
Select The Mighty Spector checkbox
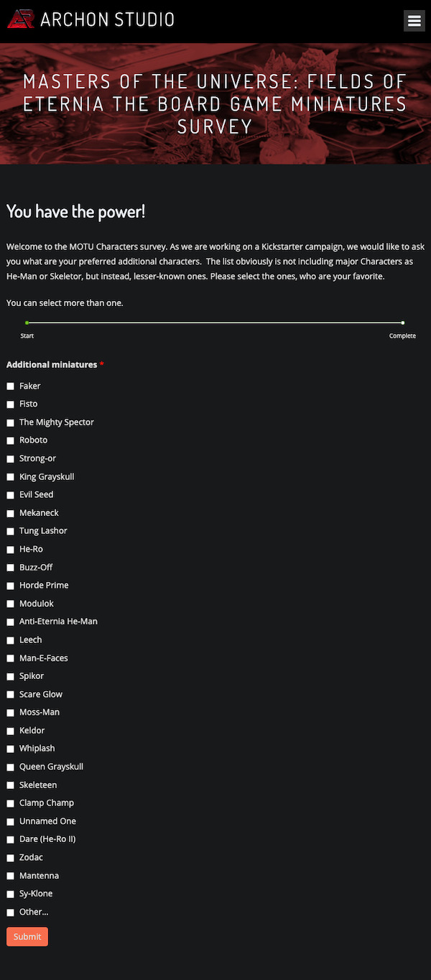[11, 422]
